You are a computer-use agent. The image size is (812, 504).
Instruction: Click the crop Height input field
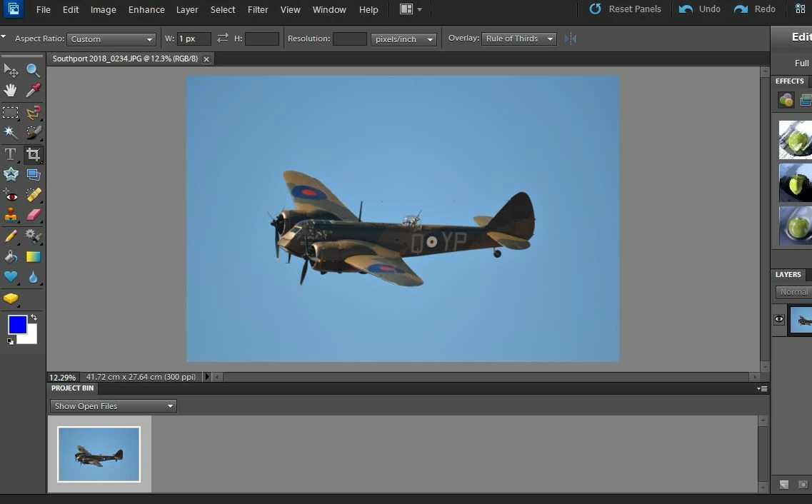point(261,39)
